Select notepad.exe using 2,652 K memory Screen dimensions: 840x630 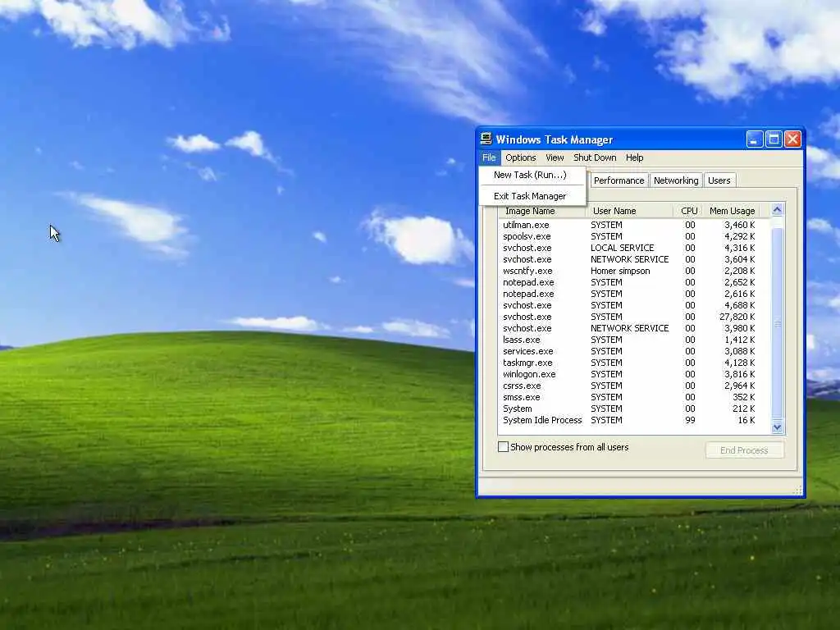click(629, 282)
